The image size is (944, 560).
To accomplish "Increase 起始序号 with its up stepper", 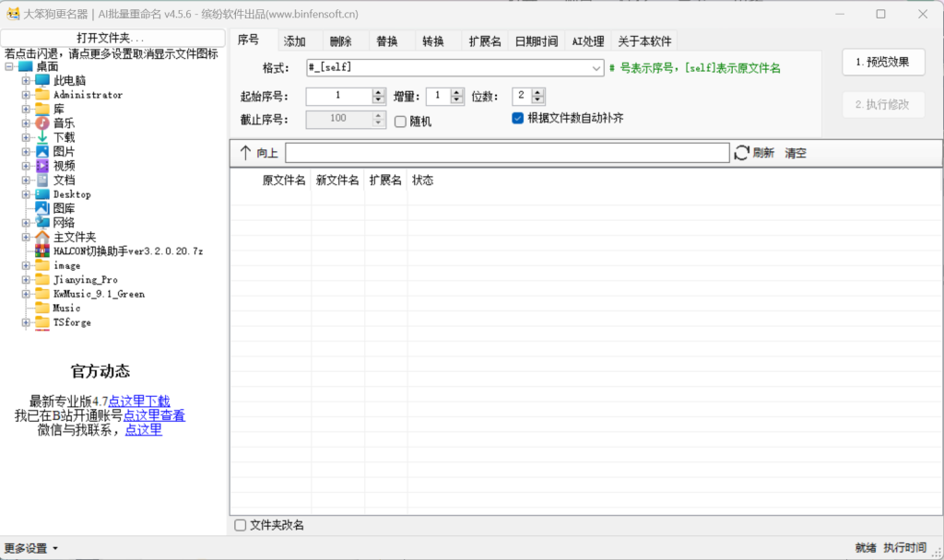I will [x=377, y=91].
